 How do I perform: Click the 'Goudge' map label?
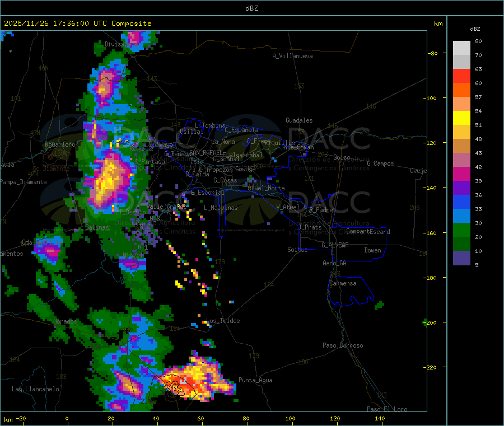(245, 169)
